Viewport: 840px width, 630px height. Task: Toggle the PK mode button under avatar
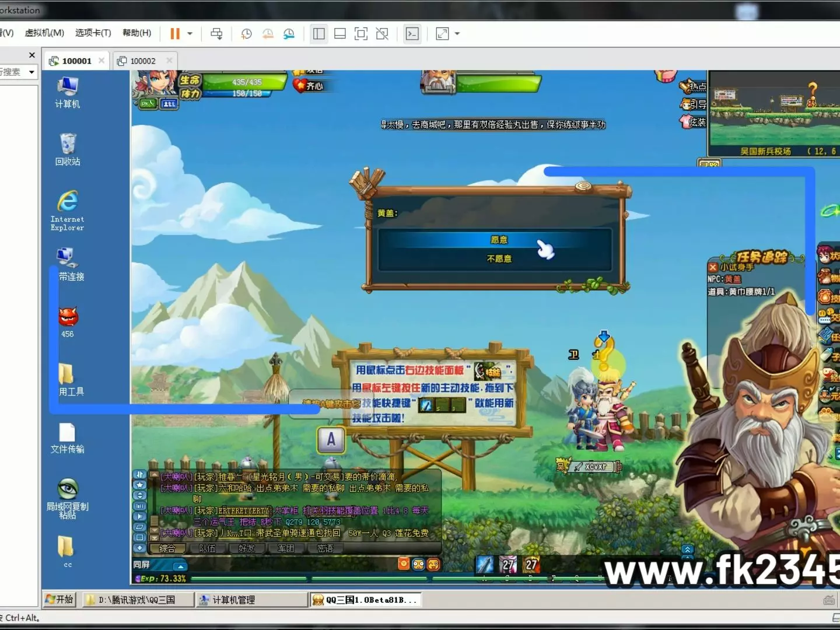(x=148, y=104)
